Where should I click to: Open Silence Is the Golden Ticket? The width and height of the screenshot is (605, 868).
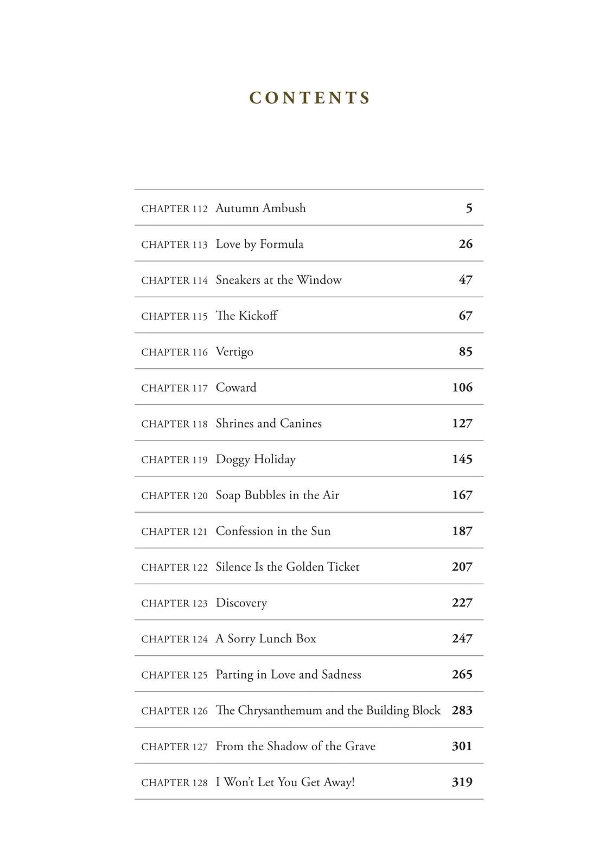click(309, 566)
